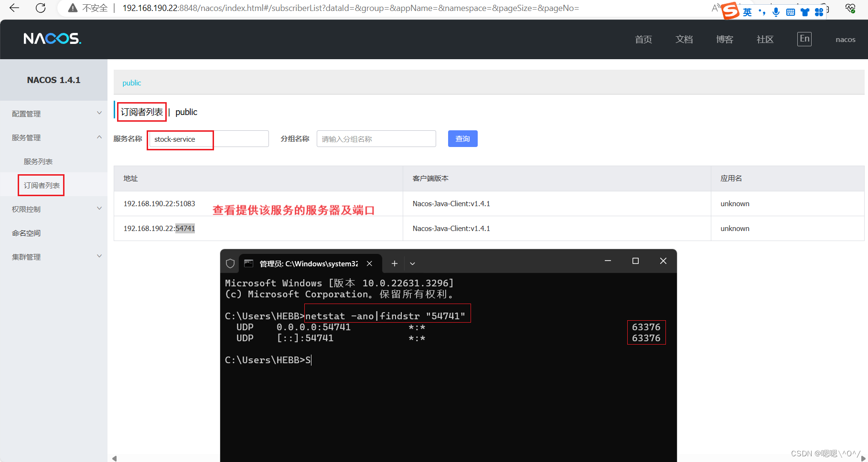Open the soft keyboard icon in IME bar

click(x=791, y=12)
